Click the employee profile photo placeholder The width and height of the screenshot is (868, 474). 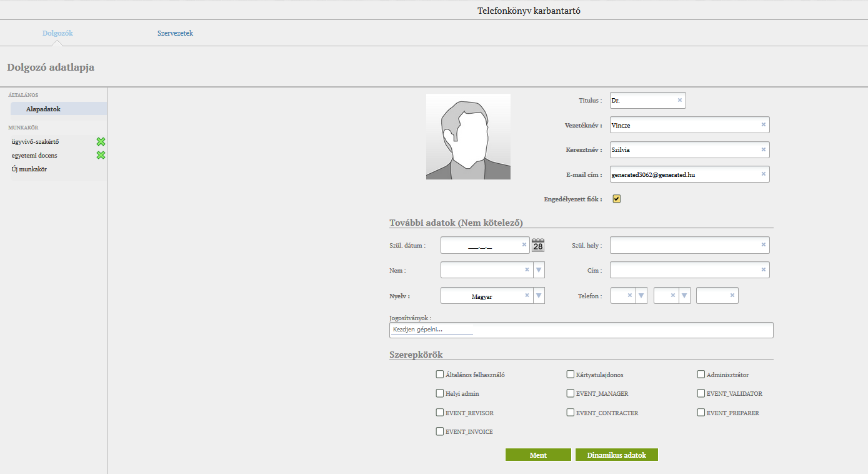(468, 136)
